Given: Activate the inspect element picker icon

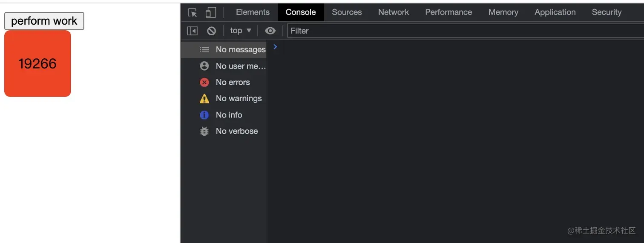Looking at the screenshot, I should pos(193,12).
